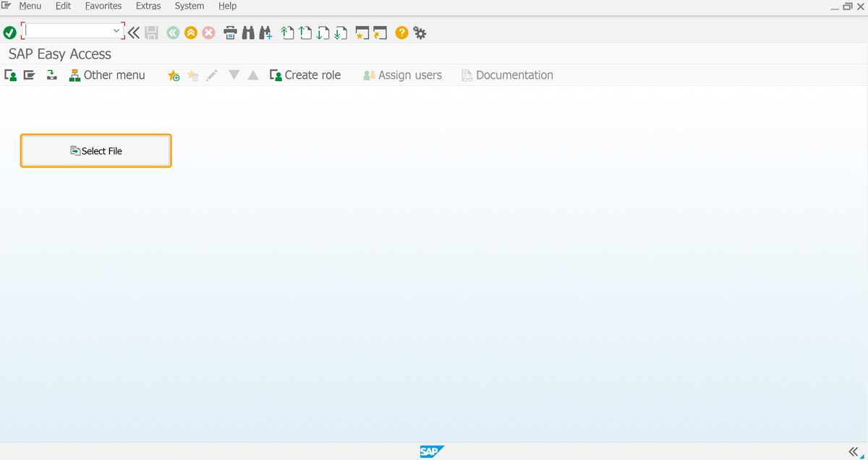The width and height of the screenshot is (868, 460).
Task: Click Move Favorites Up triangle icon
Action: click(x=253, y=75)
